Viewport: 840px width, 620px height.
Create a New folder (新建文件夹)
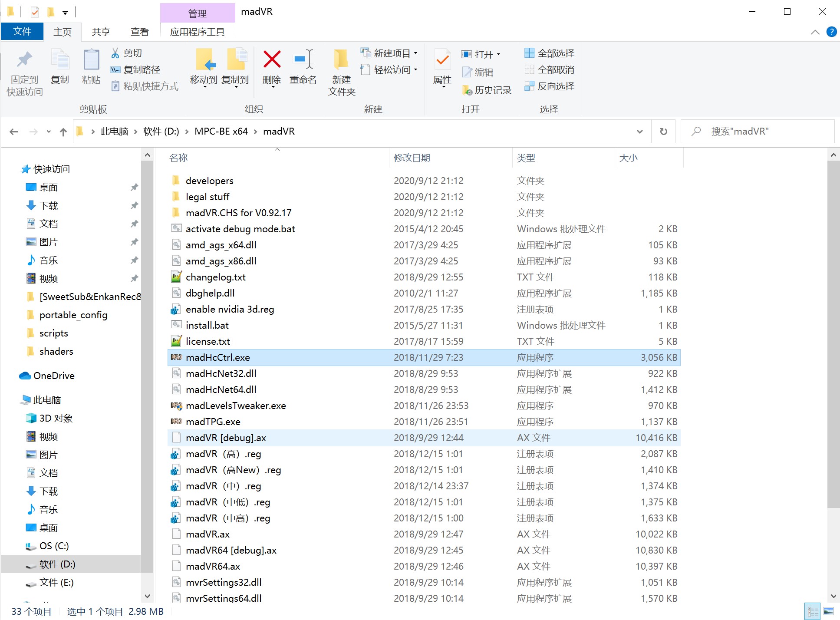click(x=342, y=72)
